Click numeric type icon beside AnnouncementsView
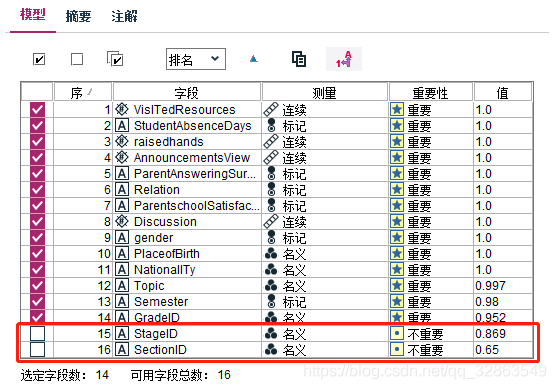Image resolution: width=556 pixels, height=389 pixels. [x=122, y=157]
